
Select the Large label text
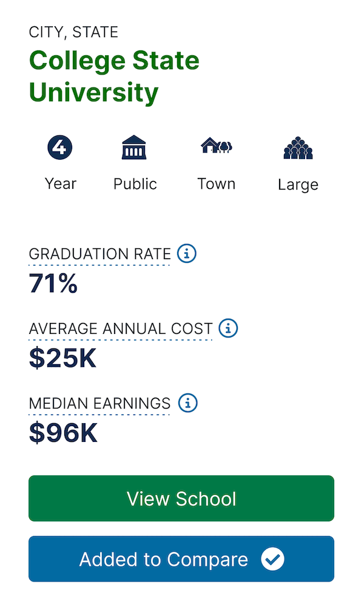click(298, 185)
